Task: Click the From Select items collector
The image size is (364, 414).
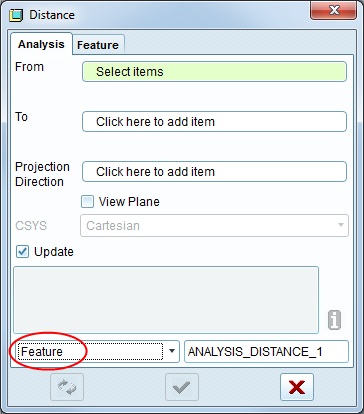Action: point(214,71)
